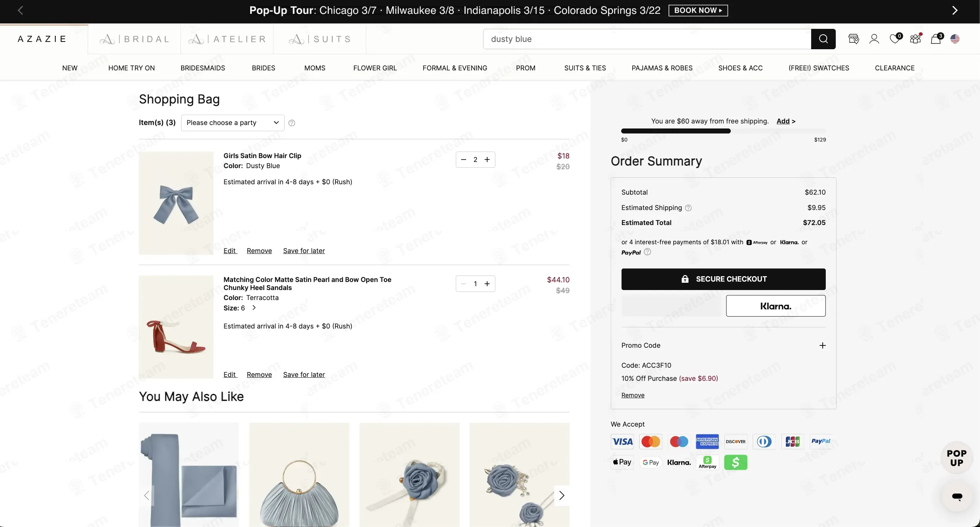Open the FLOWER GIRL menu
Viewport: 980px width, 527px height.
click(x=375, y=68)
